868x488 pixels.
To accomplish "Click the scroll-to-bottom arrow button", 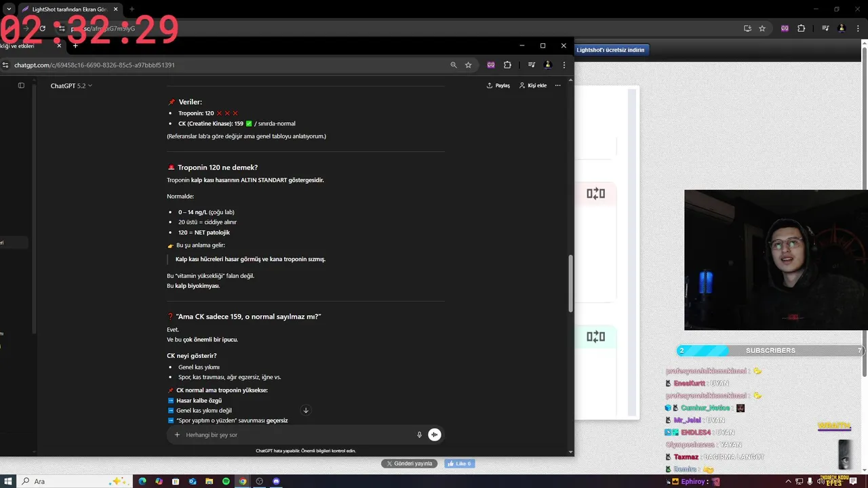I will 306,410.
